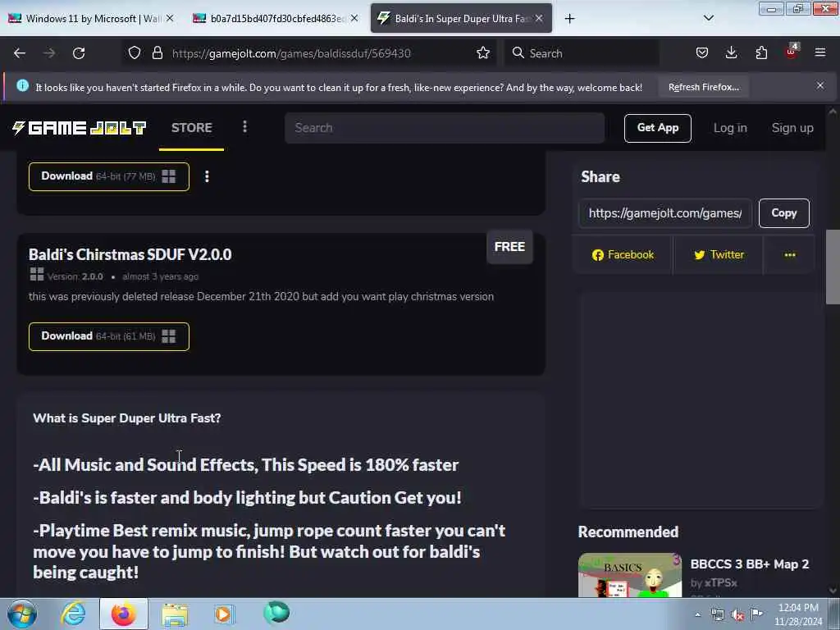Switch to Windows 11 by Microsoft tab
The width and height of the screenshot is (840, 630).
pos(92,19)
